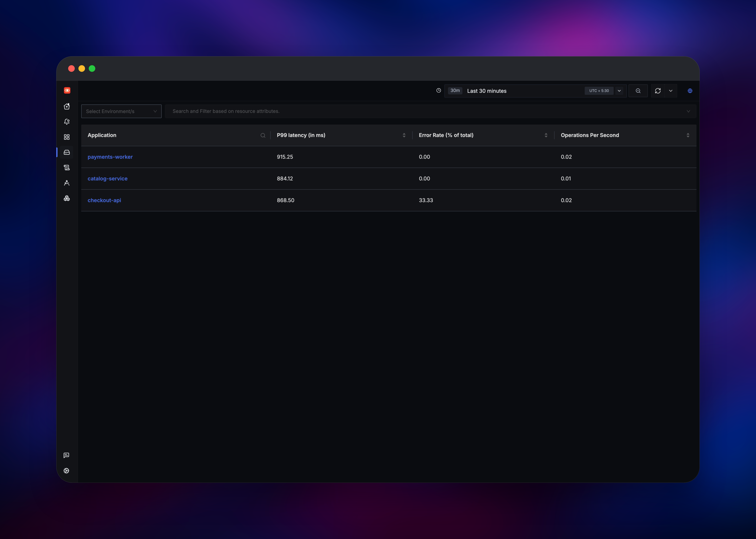This screenshot has width=756, height=539.
Task: Close the window with the red button
Action: click(x=71, y=68)
